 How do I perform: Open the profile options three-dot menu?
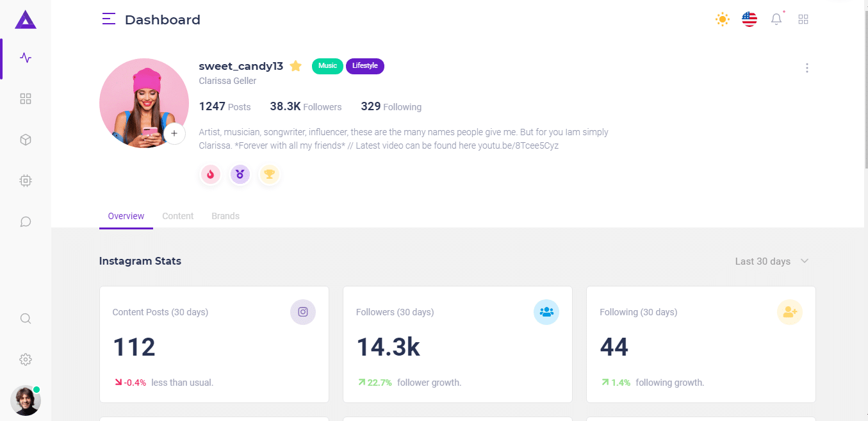point(807,67)
